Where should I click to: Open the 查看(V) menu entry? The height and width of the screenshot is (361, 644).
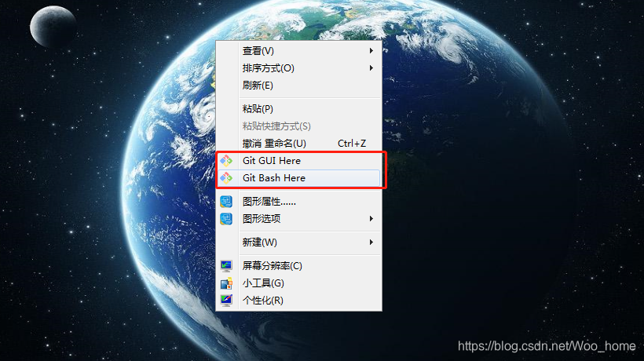point(298,51)
